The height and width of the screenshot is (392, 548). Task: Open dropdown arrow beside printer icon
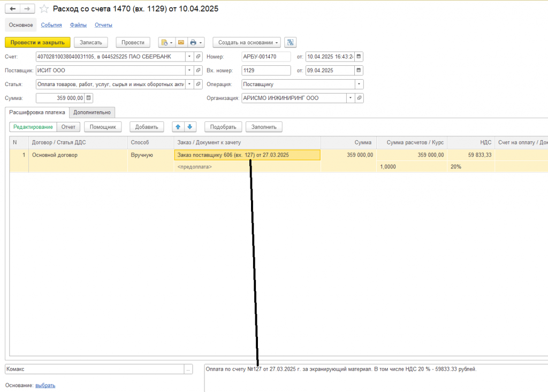point(201,43)
